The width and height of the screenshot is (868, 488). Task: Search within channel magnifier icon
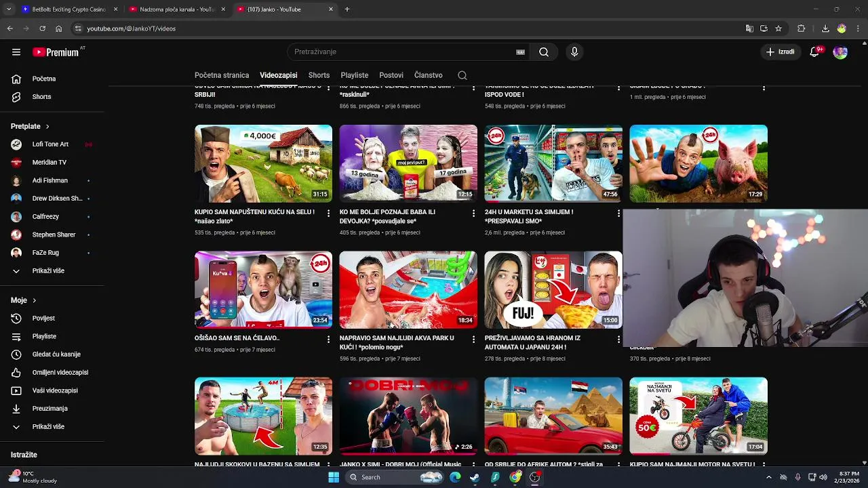(462, 75)
